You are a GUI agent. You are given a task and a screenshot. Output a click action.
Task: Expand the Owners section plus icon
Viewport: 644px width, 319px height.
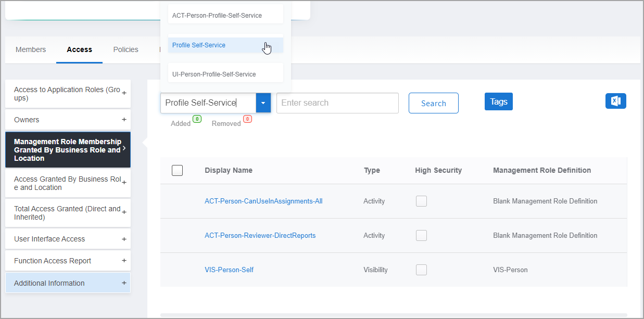pos(124,120)
